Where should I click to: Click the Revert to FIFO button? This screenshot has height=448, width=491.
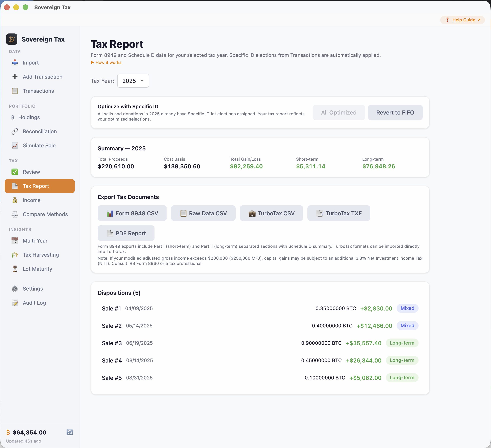click(x=395, y=113)
